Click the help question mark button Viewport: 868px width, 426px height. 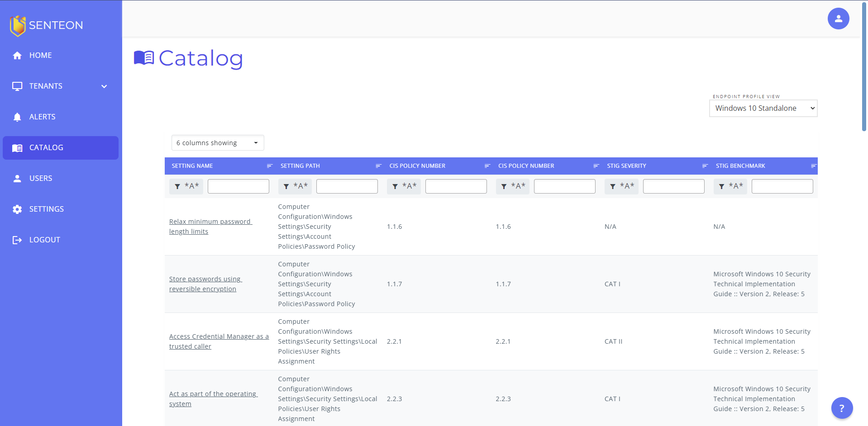click(842, 408)
